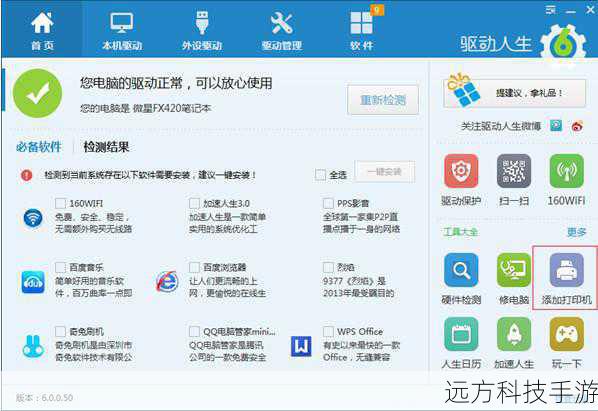Expand the 更多 tools link
Viewport: 598px width, 411px height.
pos(576,232)
